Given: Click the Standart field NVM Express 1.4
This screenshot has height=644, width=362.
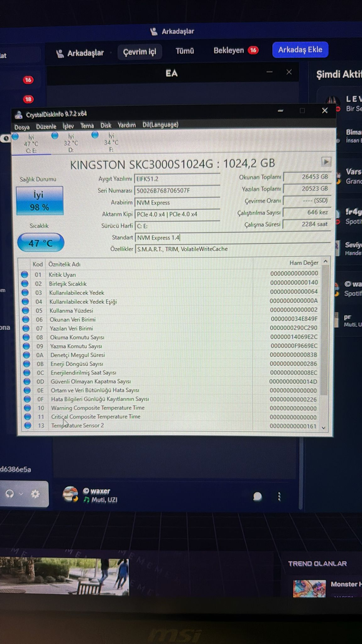Looking at the screenshot, I should [x=233, y=238].
